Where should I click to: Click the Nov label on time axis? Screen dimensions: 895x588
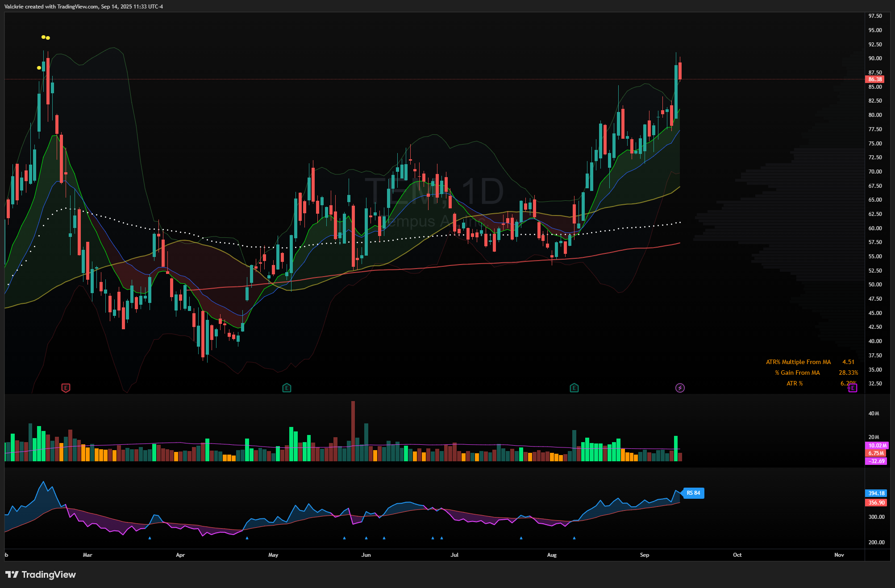(839, 555)
